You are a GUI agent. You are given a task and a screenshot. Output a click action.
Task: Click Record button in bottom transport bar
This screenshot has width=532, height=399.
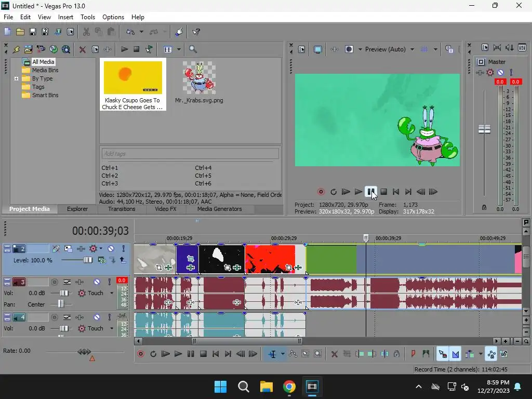coord(141,354)
